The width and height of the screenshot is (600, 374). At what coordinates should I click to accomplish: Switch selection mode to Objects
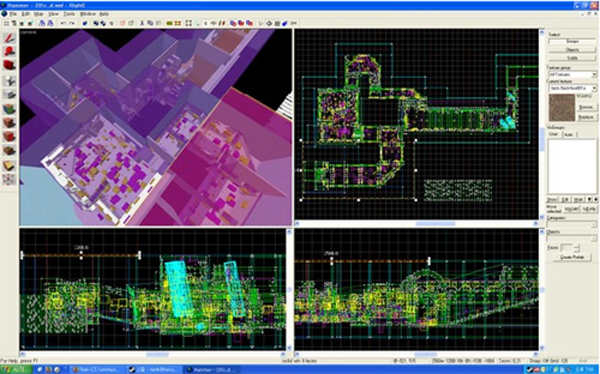[x=572, y=50]
